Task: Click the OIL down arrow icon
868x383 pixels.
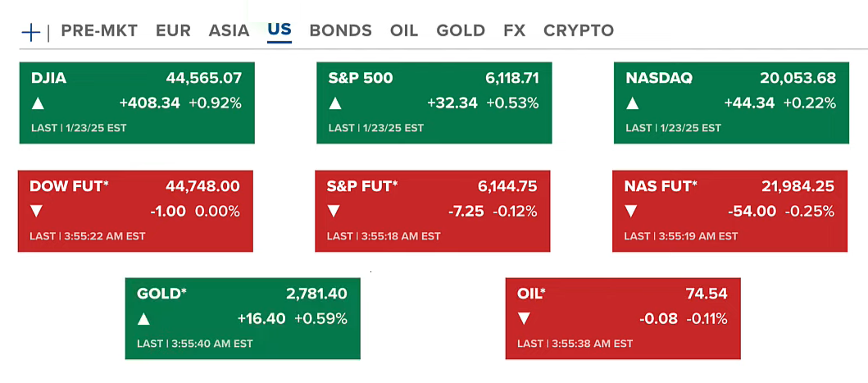Action: (524, 318)
